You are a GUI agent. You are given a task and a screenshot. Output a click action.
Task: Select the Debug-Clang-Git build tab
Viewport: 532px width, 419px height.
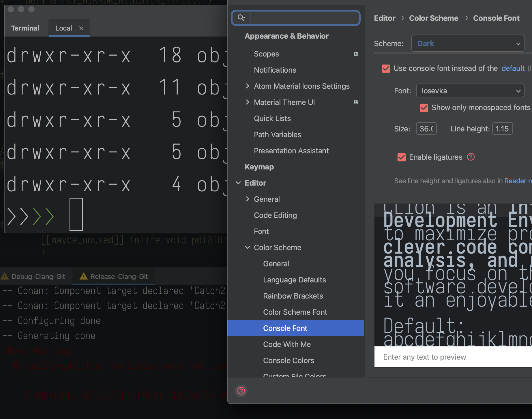click(x=38, y=276)
